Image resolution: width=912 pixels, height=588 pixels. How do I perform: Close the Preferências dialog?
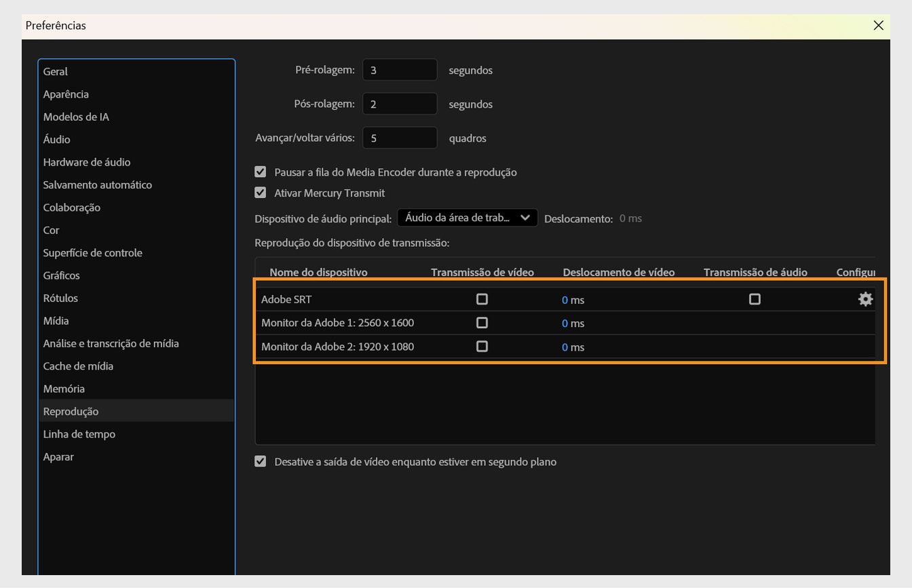coord(878,26)
